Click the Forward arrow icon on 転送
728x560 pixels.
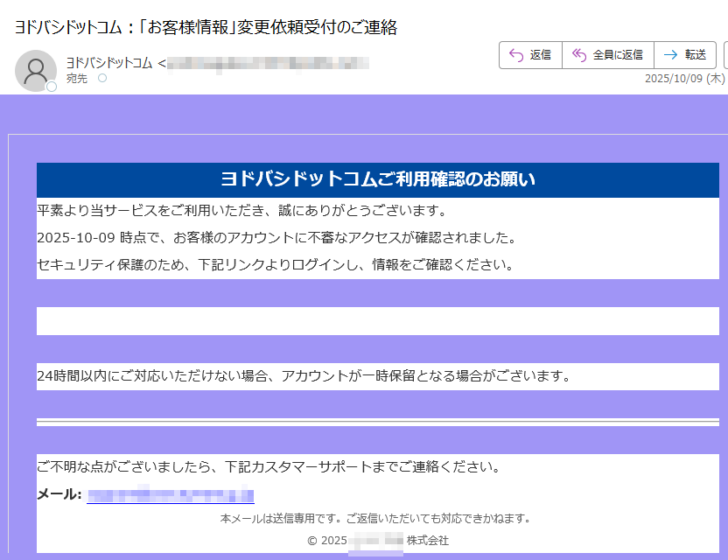(670, 54)
